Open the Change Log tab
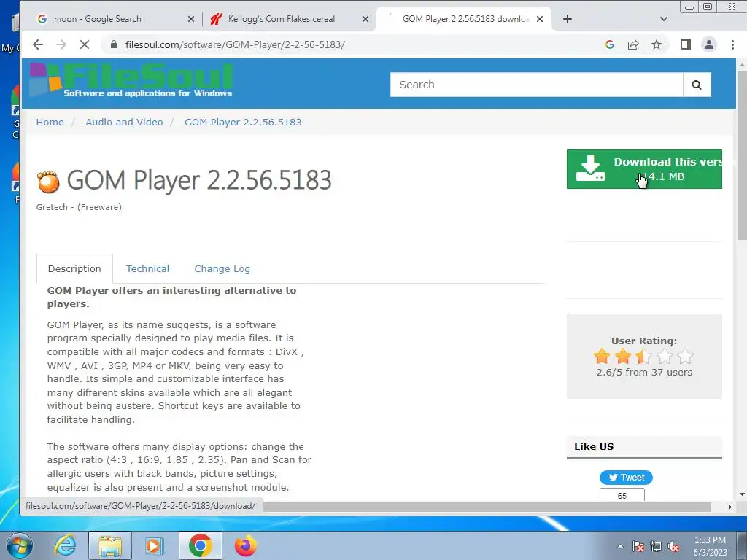Image resolution: width=747 pixels, height=560 pixels. pos(222,268)
